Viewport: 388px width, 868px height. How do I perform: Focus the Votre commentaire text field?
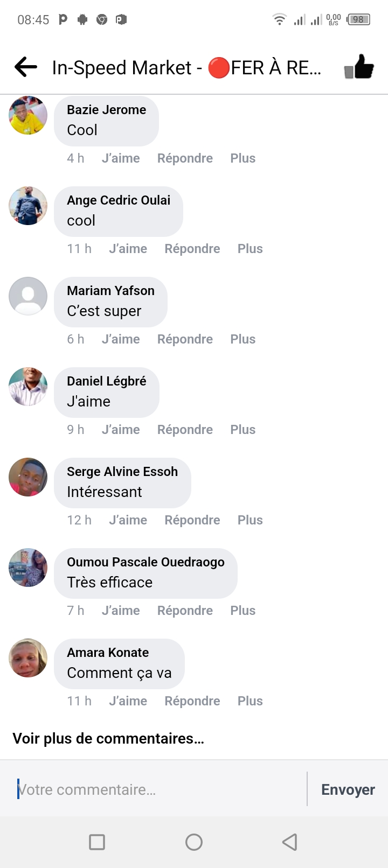pyautogui.click(x=159, y=789)
